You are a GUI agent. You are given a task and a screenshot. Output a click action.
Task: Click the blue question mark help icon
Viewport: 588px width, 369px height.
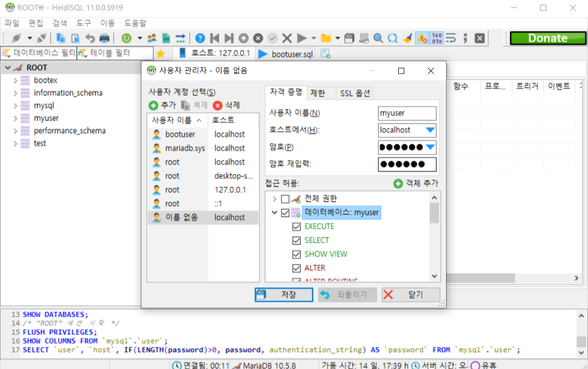click(x=200, y=38)
